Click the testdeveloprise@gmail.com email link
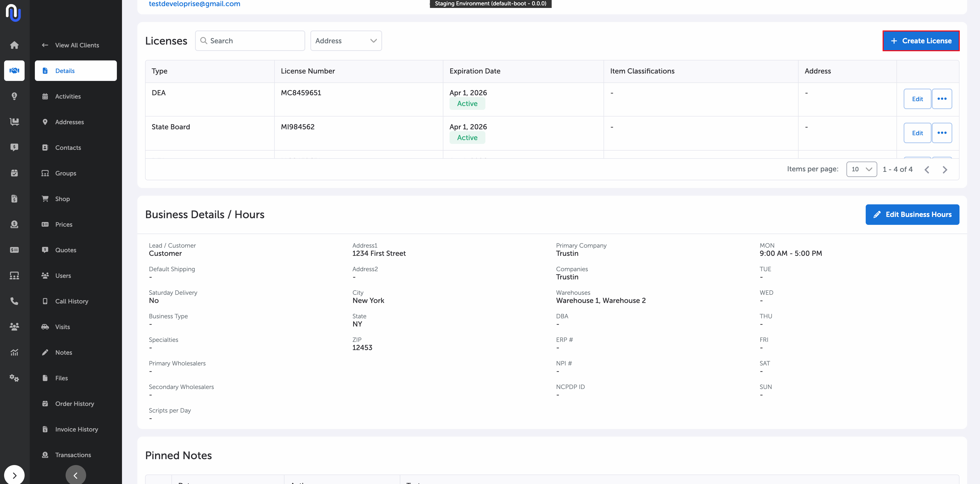 pyautogui.click(x=195, y=4)
